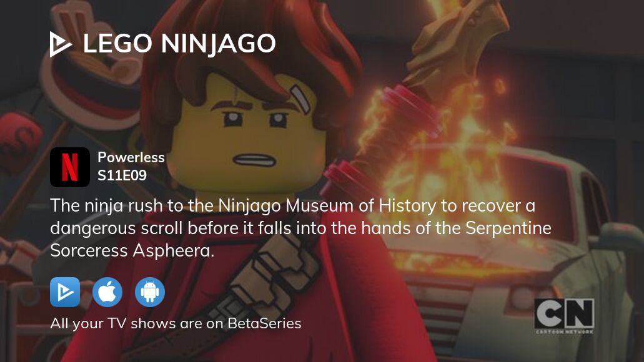Click the episode synopsis about the Ninjago Museum
The image size is (644, 362).
[x=300, y=228]
